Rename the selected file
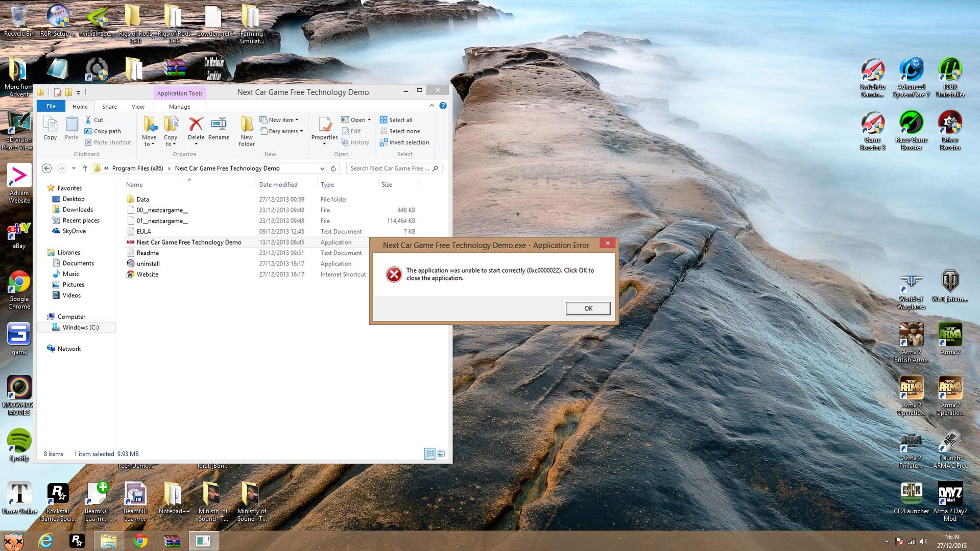 click(x=219, y=128)
